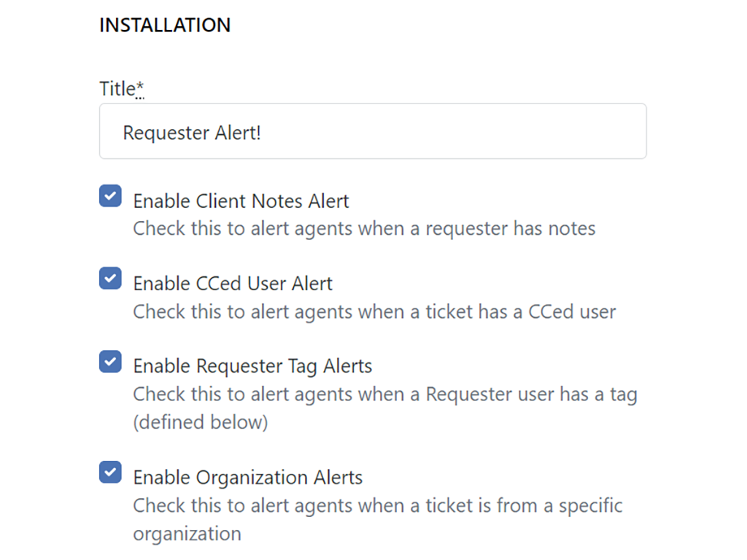Click the INSTALLATION section heading
Image resolution: width=747 pixels, height=560 pixels.
pyautogui.click(x=164, y=25)
